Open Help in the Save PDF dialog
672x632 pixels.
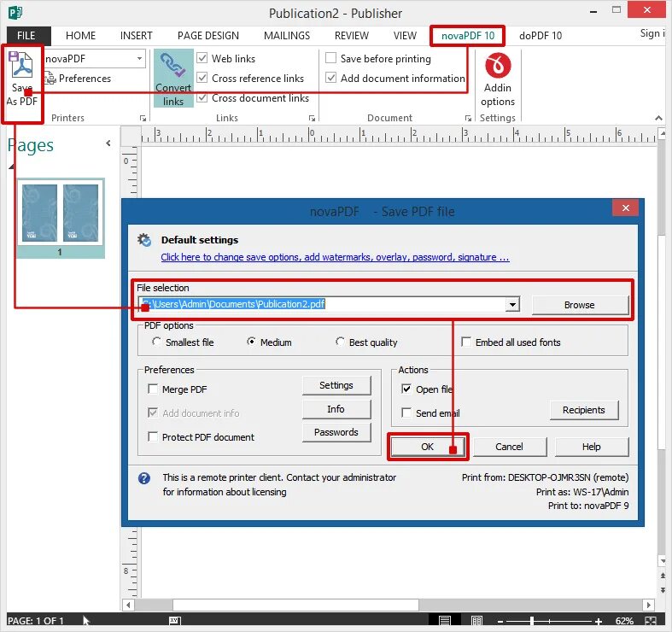(592, 447)
